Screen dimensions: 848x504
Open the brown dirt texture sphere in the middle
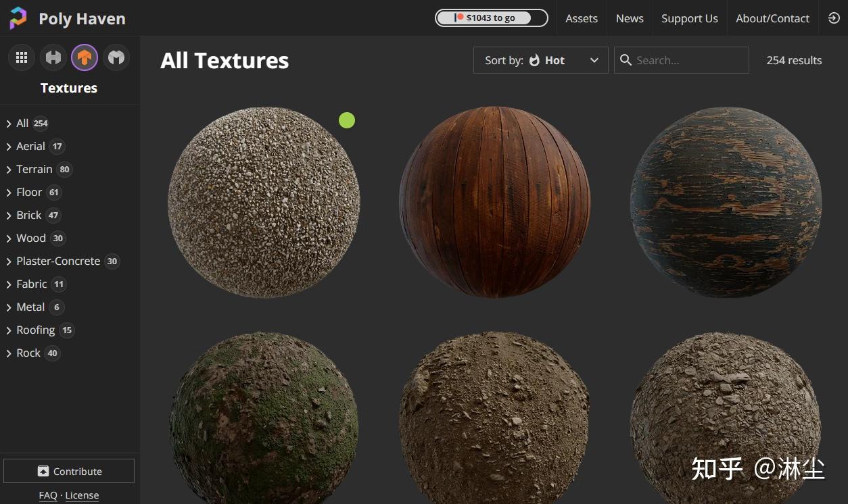click(495, 418)
